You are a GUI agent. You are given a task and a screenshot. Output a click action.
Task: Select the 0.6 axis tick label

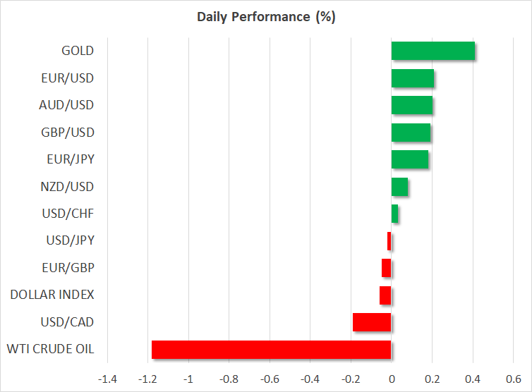coord(512,379)
